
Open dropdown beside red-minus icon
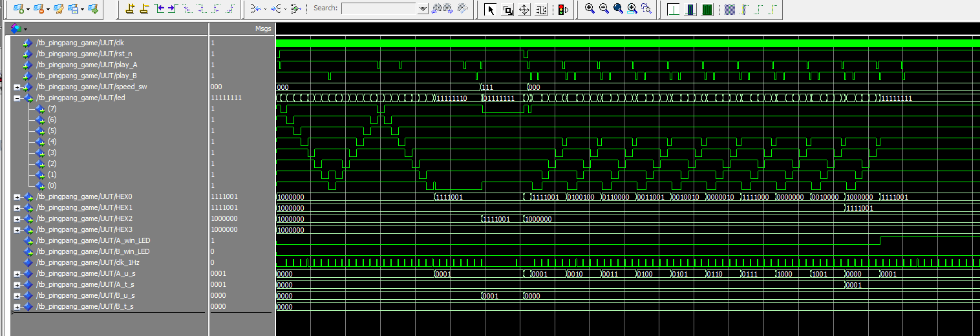47,9
